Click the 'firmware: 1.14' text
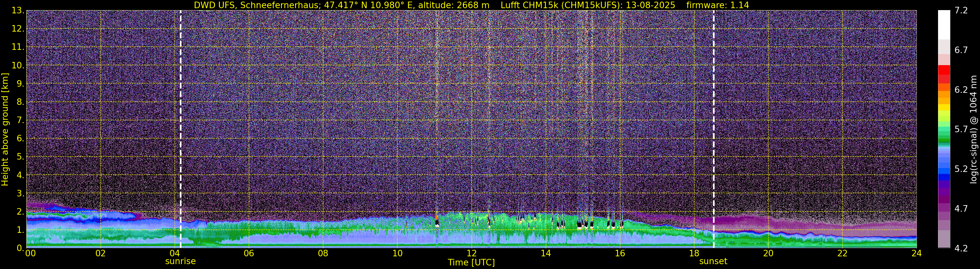 [718, 5]
